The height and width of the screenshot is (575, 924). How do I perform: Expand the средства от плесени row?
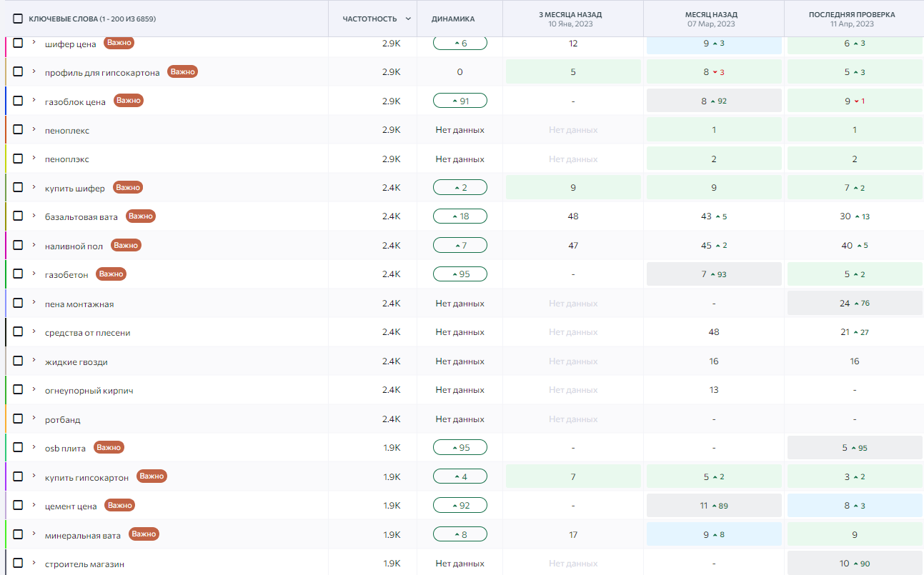pyautogui.click(x=34, y=331)
